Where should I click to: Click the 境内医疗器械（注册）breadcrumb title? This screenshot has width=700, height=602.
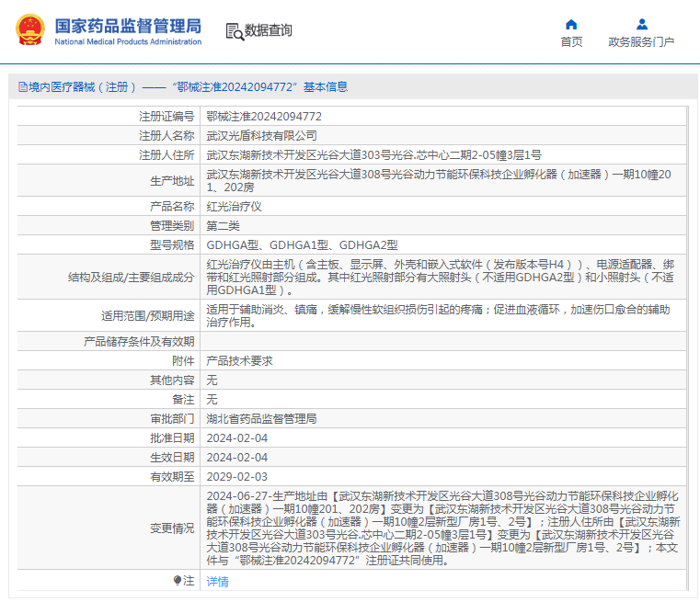click(x=83, y=87)
